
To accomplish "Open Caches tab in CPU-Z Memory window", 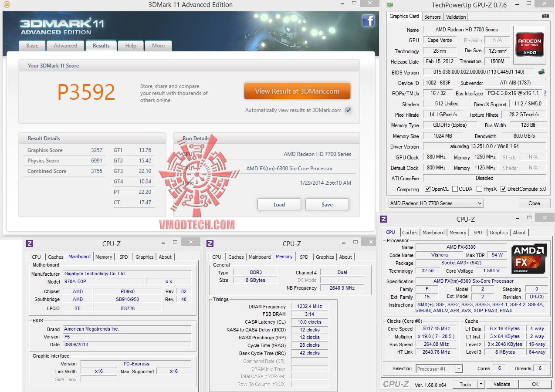I will [236, 257].
